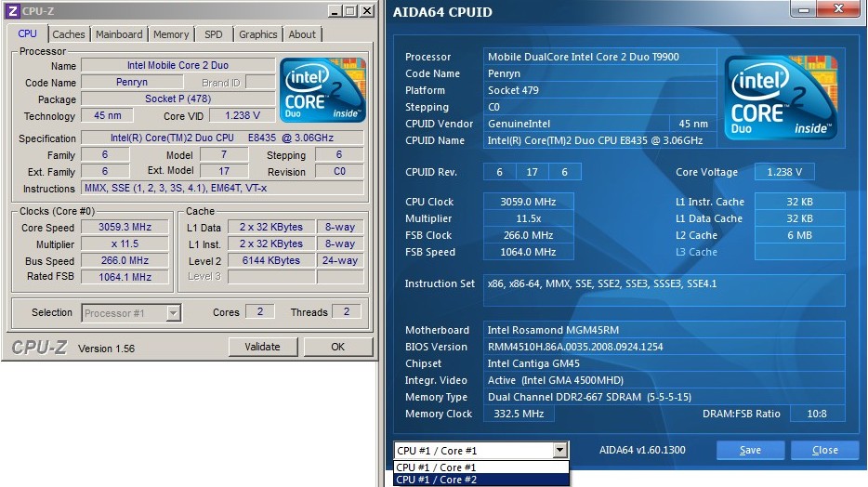
Task: Click the Validate button in CPU-Z
Action: 263,347
